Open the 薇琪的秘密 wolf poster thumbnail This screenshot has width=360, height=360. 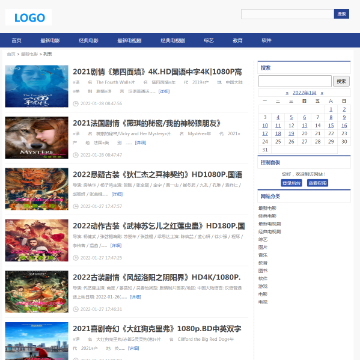37,138
